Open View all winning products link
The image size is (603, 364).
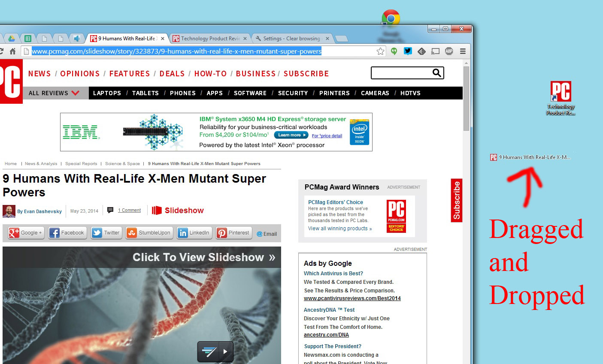point(340,229)
